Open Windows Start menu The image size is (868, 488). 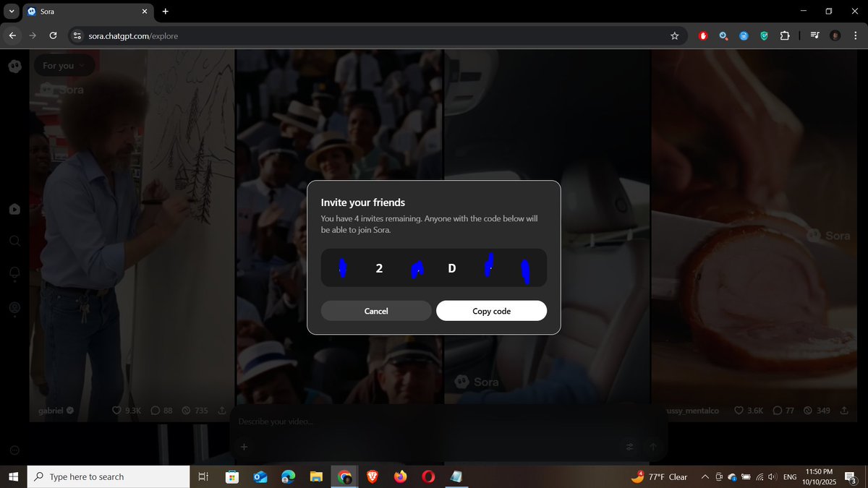[x=13, y=476]
